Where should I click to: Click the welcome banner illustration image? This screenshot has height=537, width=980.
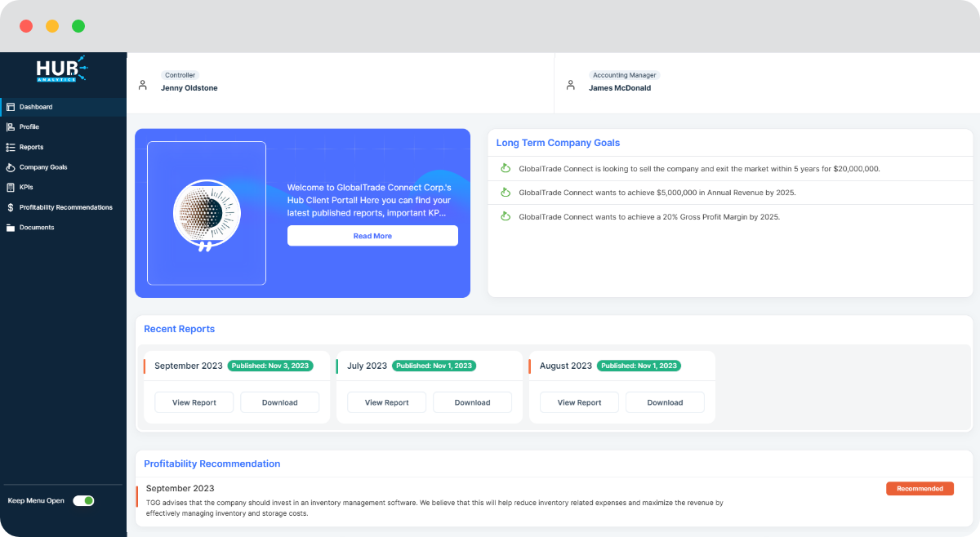(x=206, y=214)
